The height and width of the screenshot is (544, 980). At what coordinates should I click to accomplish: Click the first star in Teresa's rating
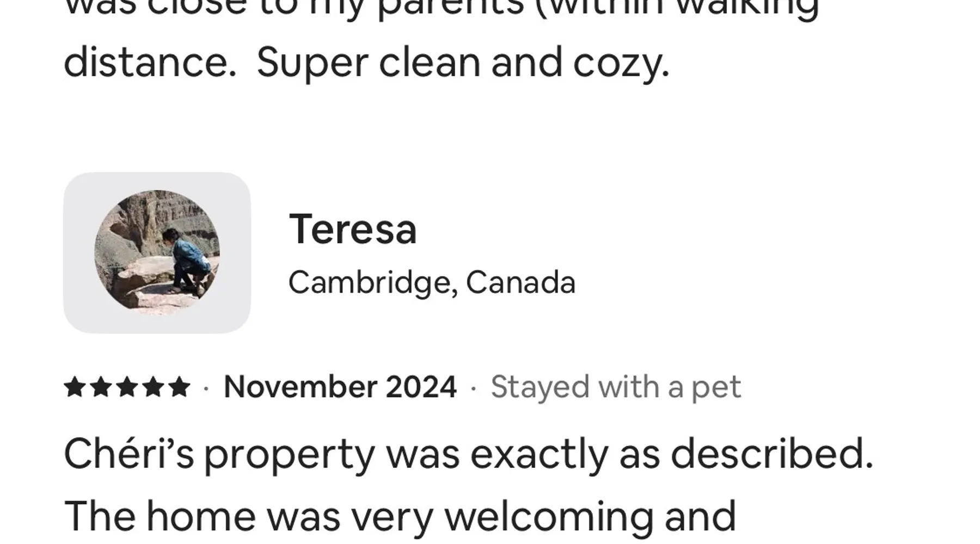pyautogui.click(x=74, y=387)
